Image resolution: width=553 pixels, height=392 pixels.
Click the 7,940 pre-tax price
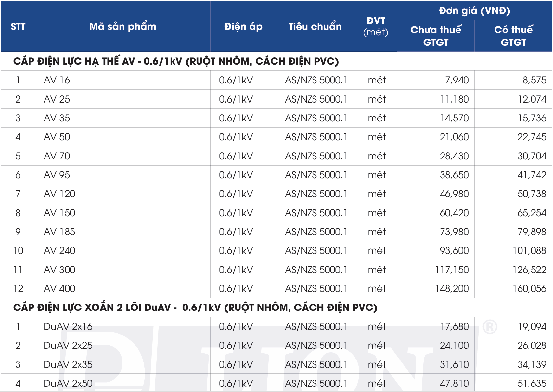click(x=457, y=80)
